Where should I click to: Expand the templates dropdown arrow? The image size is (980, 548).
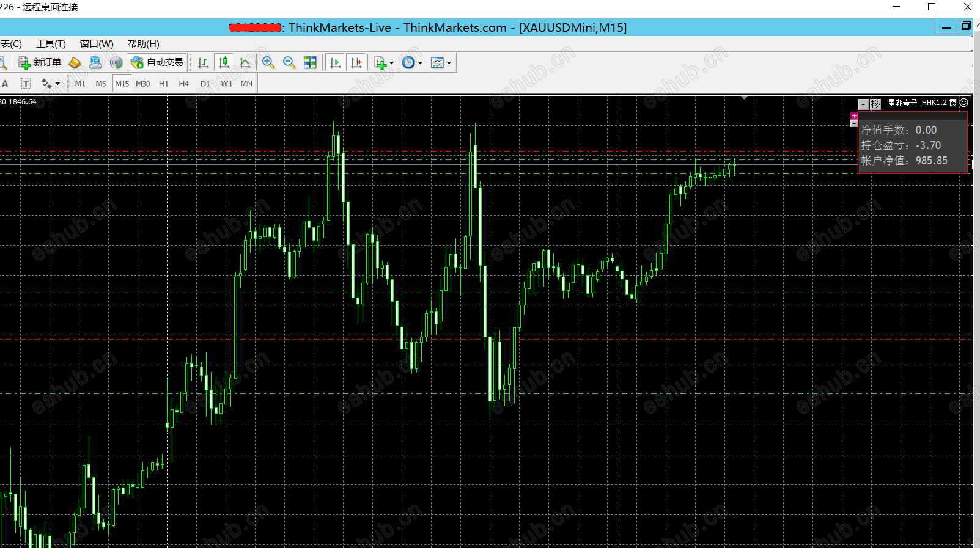(449, 63)
